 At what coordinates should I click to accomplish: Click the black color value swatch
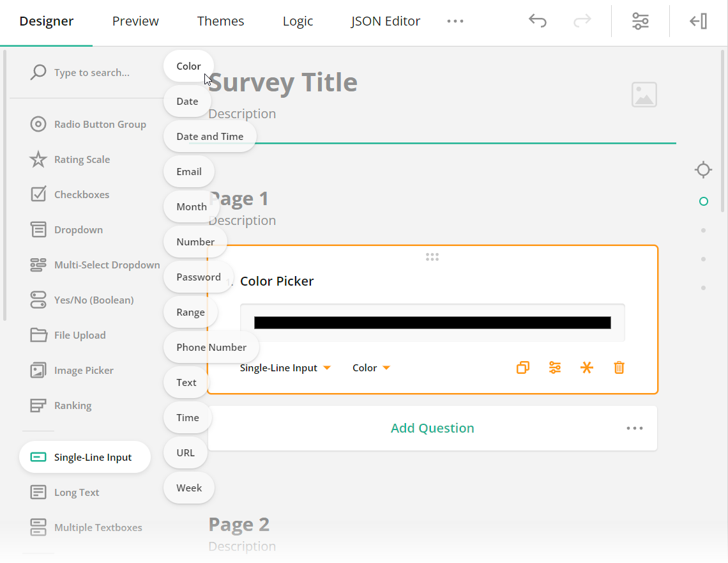[x=432, y=322]
